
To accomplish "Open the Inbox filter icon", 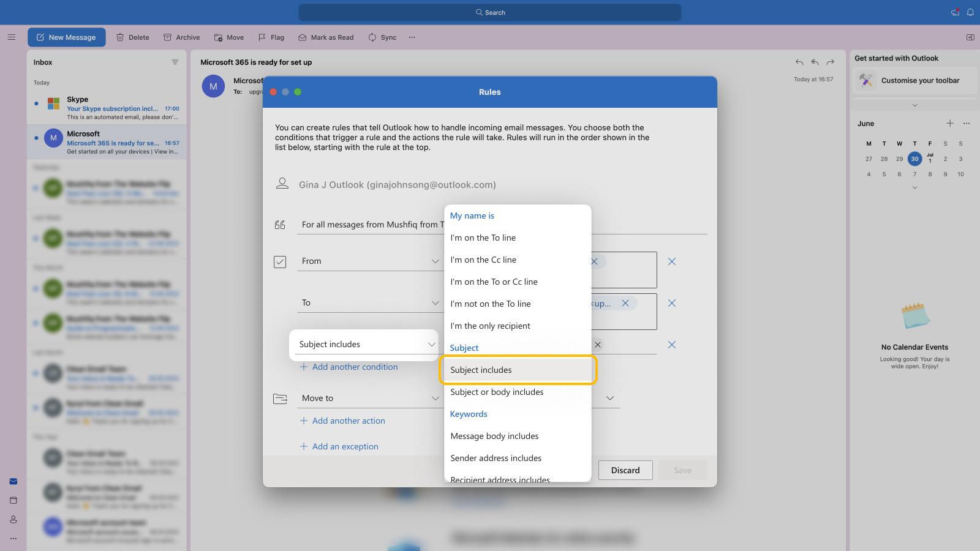I will [x=175, y=62].
